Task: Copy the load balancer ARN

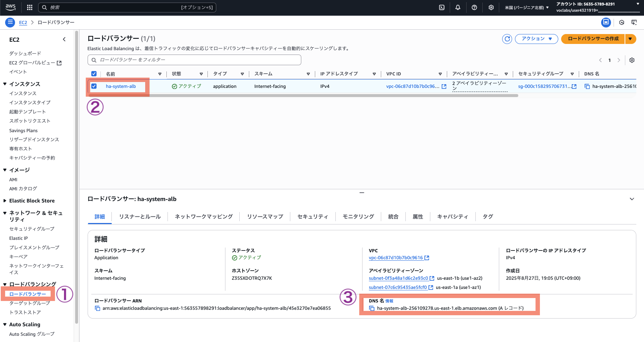Action: 97,308
